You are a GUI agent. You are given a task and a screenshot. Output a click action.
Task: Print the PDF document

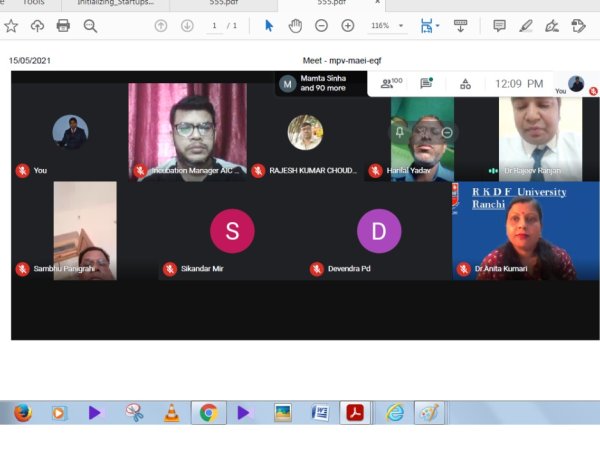pos(64,26)
